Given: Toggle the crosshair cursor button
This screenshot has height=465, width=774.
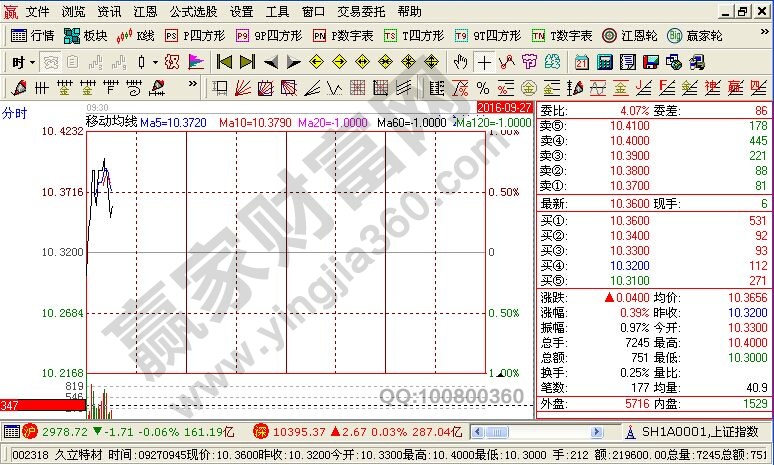Looking at the screenshot, I should click(484, 62).
